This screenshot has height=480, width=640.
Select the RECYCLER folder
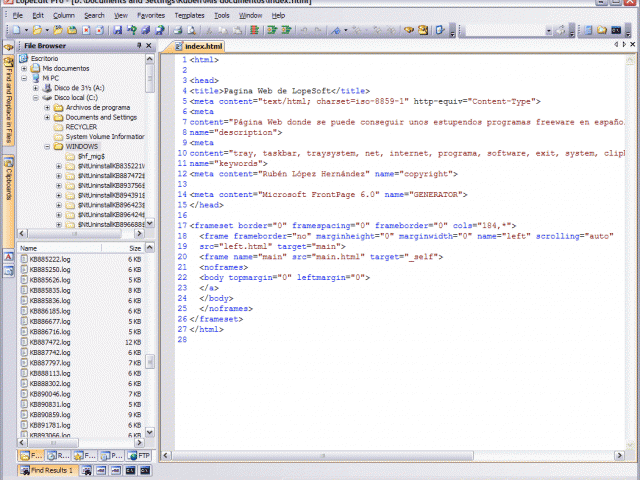click(81, 127)
